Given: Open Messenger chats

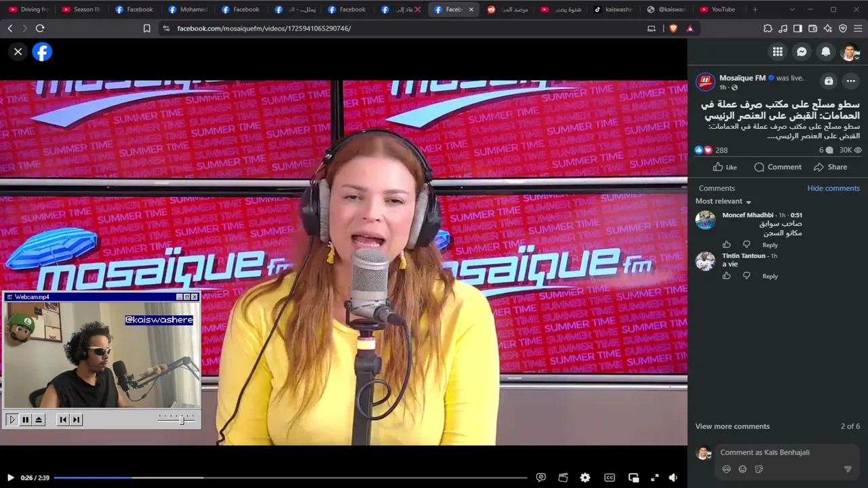Looking at the screenshot, I should pos(802,52).
